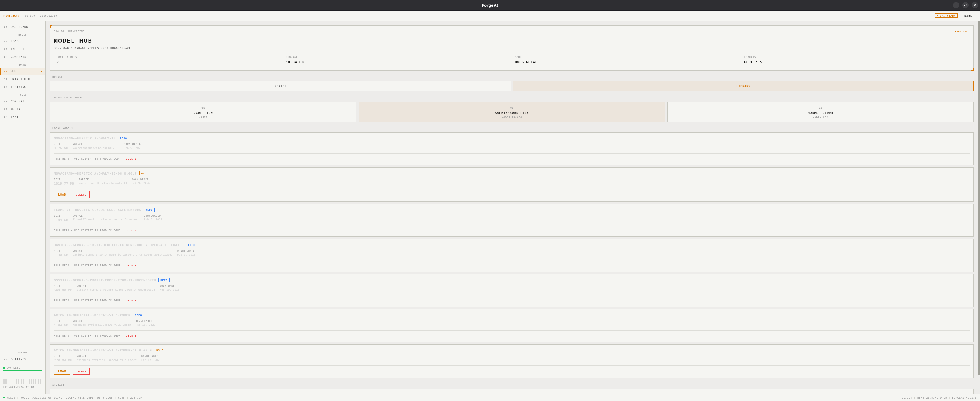Switch to the Search browse tab
The image size is (980, 401).
[280, 86]
